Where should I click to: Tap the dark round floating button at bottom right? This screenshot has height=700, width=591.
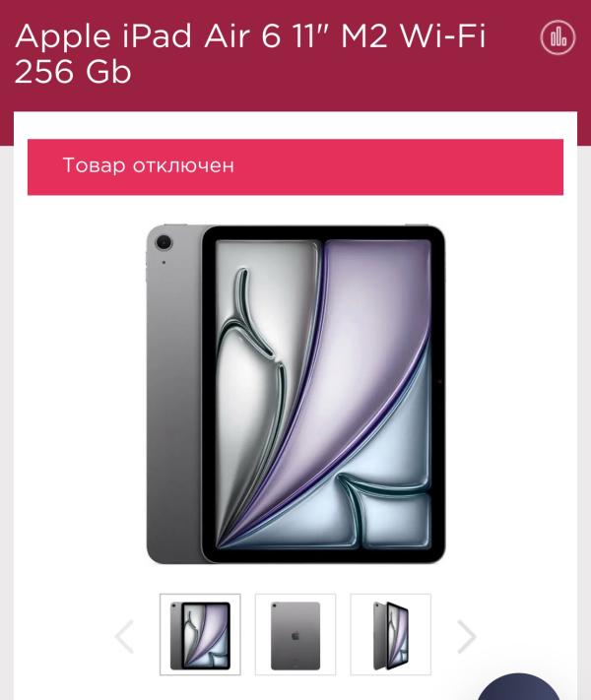[518, 687]
